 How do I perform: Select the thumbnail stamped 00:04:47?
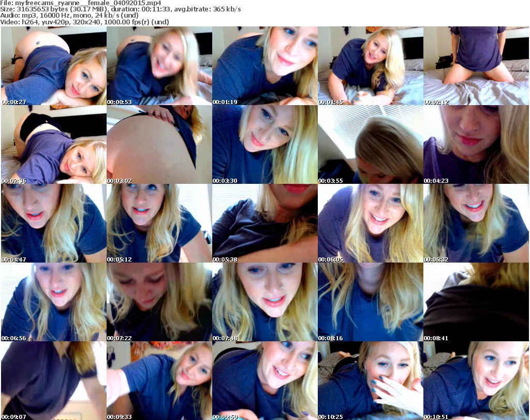(x=54, y=224)
